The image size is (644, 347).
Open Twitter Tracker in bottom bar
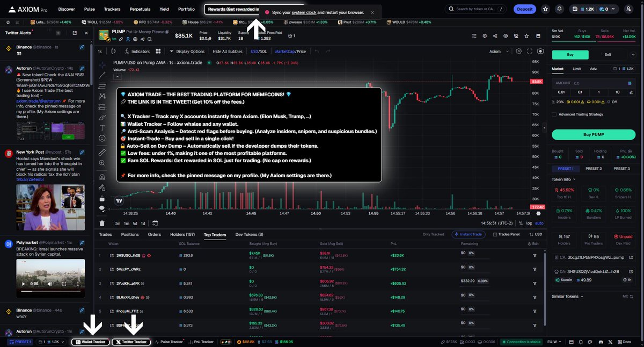131,342
